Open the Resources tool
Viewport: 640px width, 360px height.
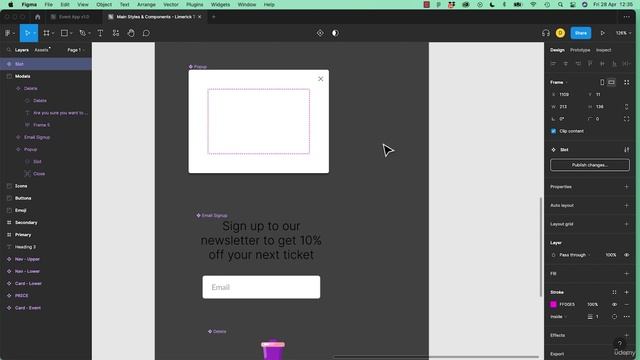(116, 33)
